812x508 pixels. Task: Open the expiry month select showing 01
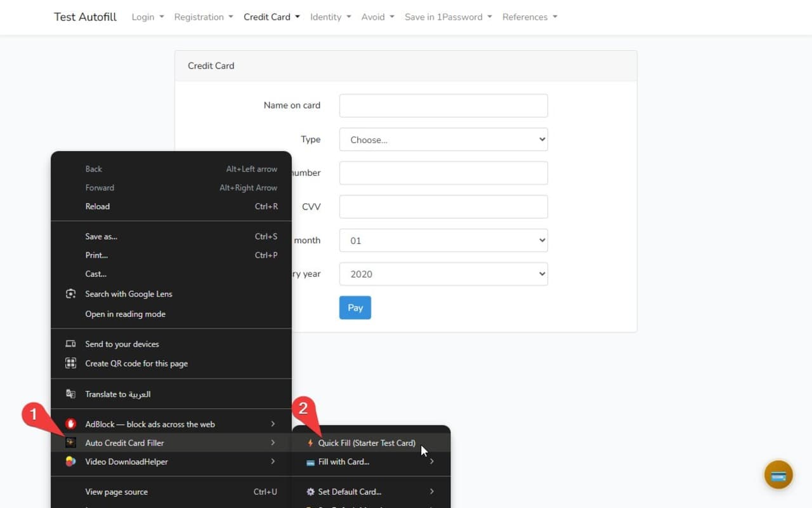point(443,241)
